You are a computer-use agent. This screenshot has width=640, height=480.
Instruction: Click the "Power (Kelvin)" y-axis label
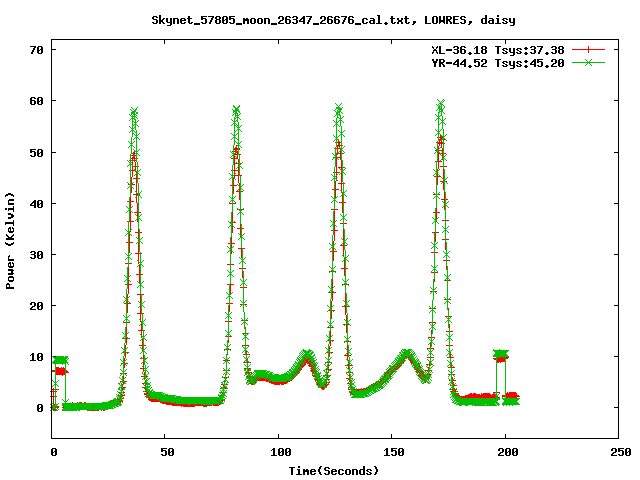point(11,241)
